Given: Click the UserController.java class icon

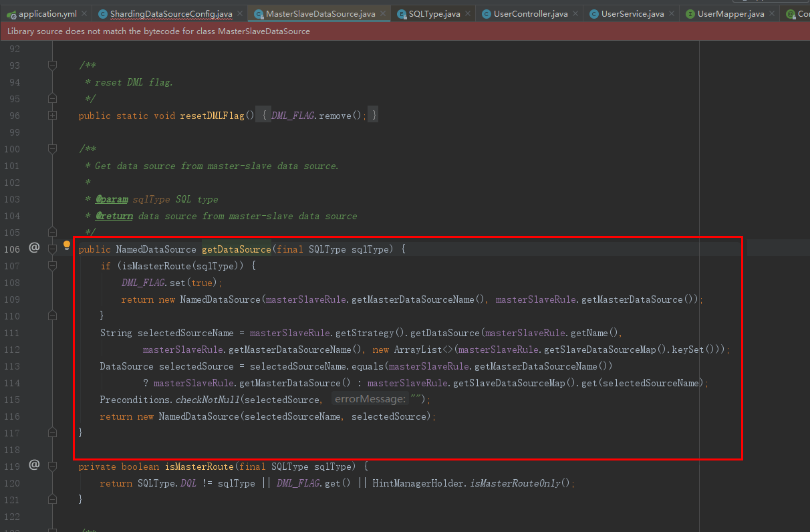Looking at the screenshot, I should click(486, 14).
